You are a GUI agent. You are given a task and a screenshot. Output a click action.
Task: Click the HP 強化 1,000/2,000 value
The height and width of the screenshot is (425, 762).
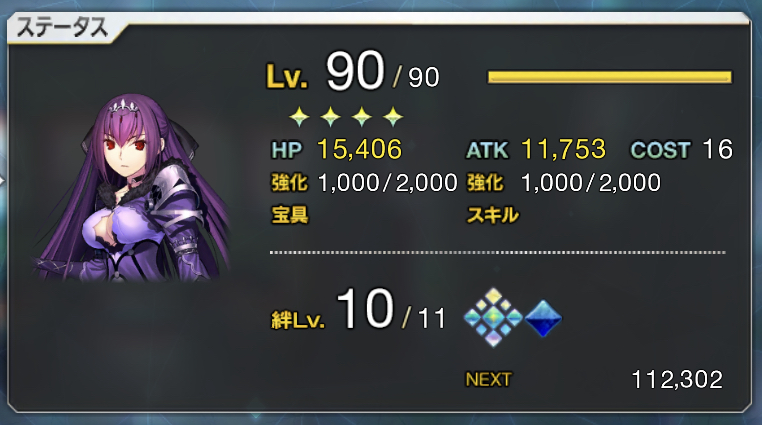click(x=388, y=183)
